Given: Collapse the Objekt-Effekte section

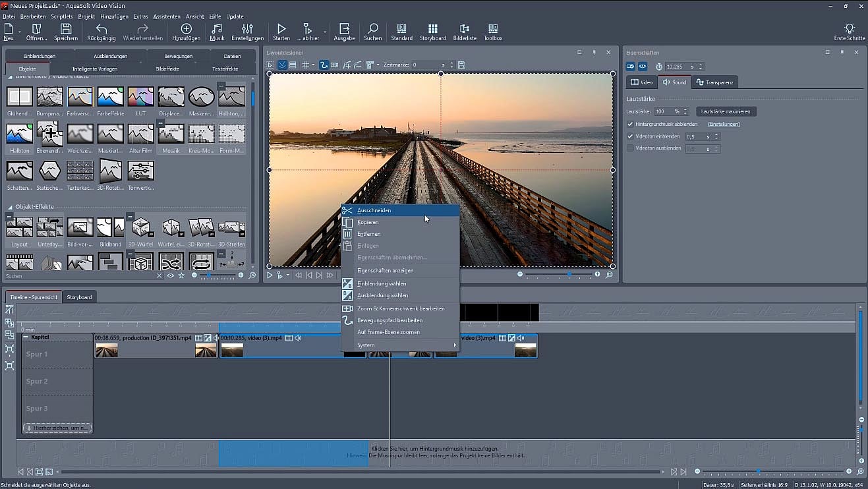Looking at the screenshot, I should [x=11, y=206].
